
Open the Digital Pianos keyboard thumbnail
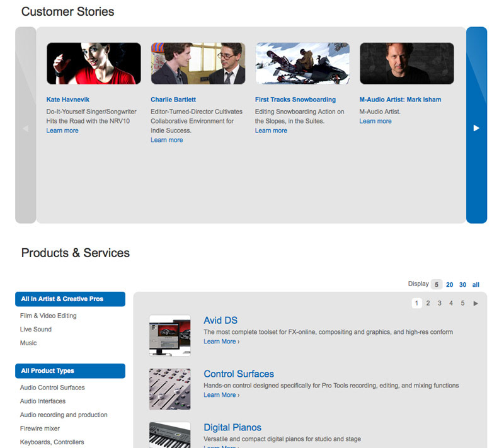pos(169,435)
